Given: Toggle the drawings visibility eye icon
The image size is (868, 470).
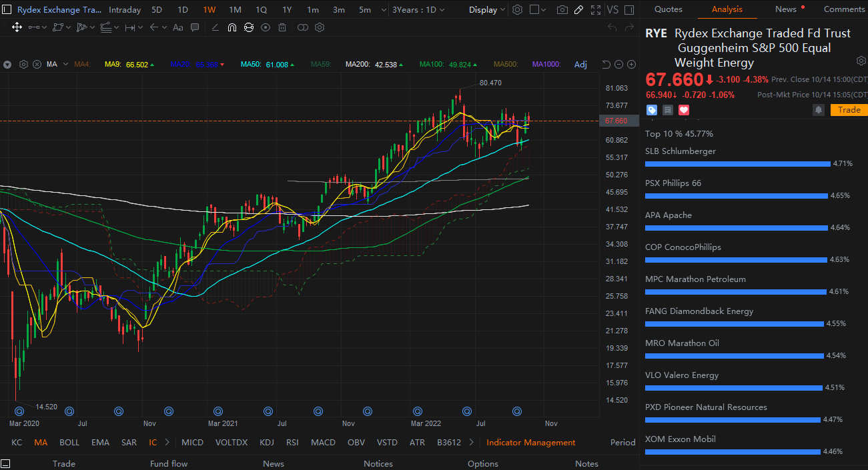Looking at the screenshot, I should coord(266,27).
